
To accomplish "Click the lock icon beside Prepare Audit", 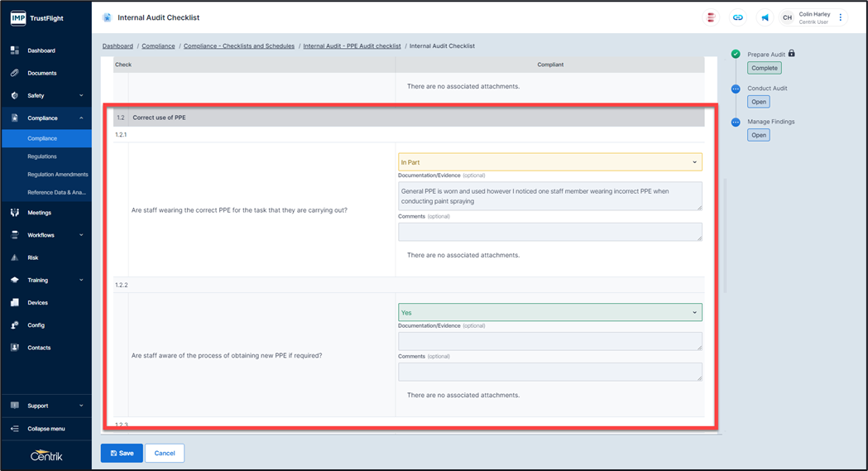I will click(792, 54).
